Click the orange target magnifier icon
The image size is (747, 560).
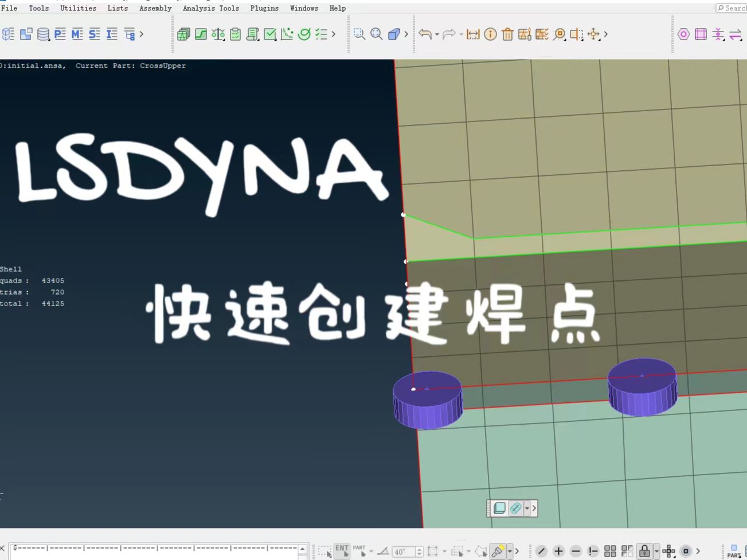pyautogui.click(x=560, y=34)
